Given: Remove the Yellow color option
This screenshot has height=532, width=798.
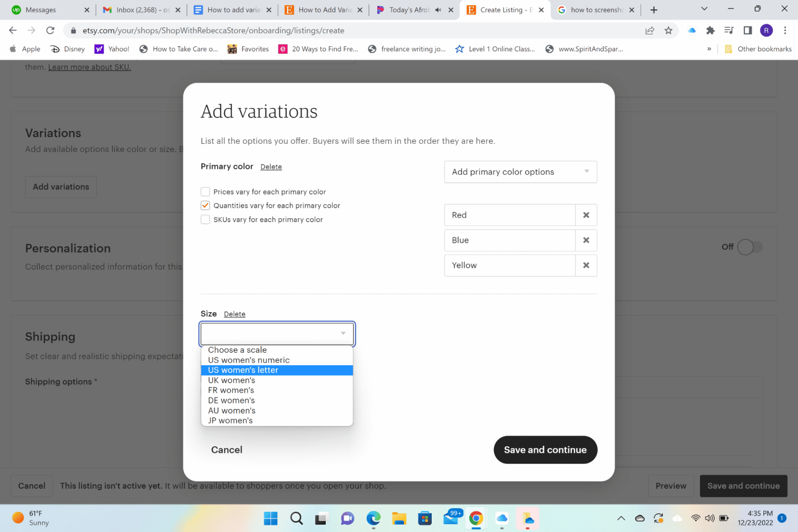Looking at the screenshot, I should [x=586, y=265].
